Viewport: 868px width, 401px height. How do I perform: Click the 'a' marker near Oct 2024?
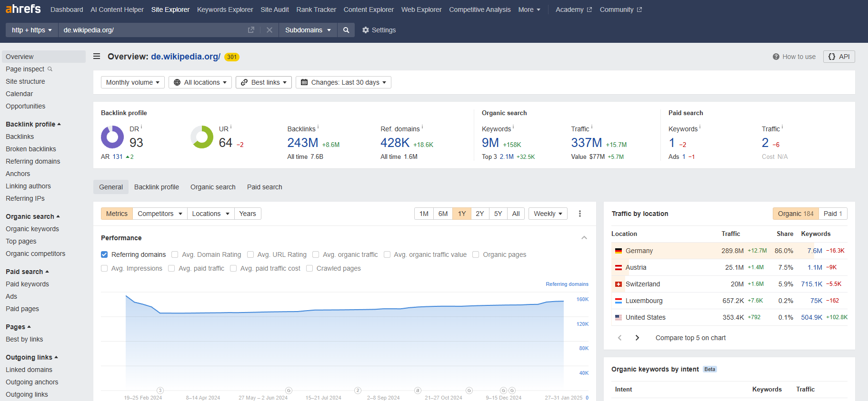[418, 390]
